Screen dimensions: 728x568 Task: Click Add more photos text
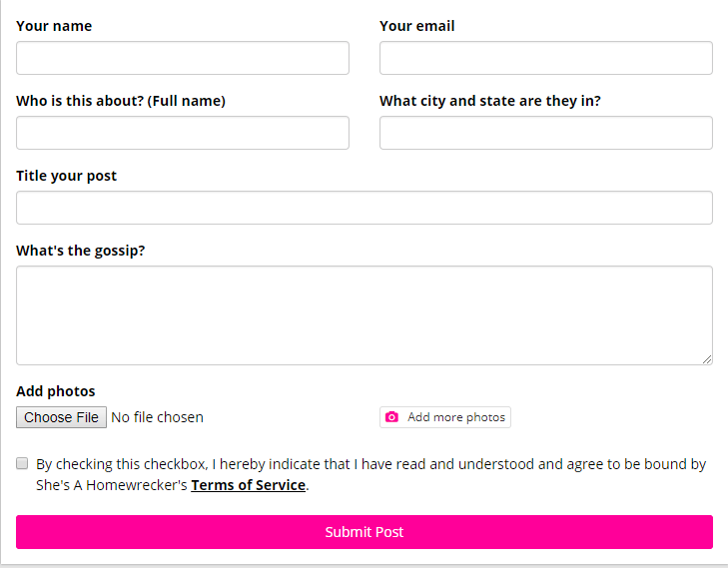coord(456,417)
